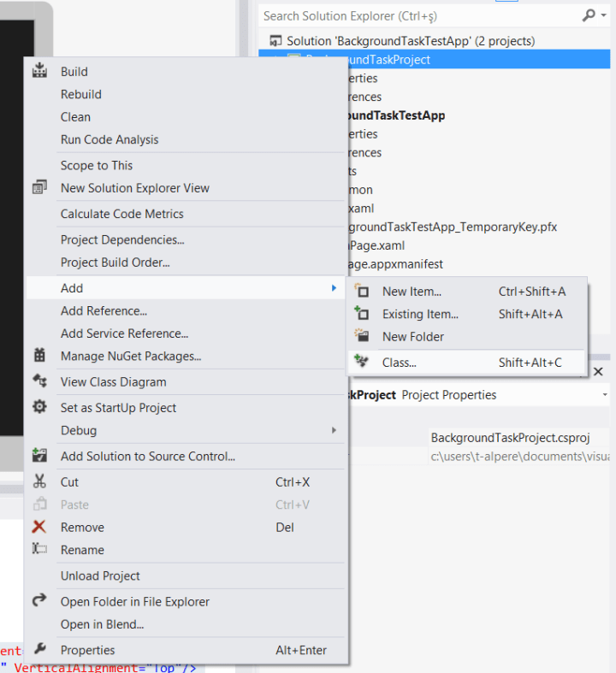Click the New Folder icon in submenu
616x673 pixels.
(362, 336)
